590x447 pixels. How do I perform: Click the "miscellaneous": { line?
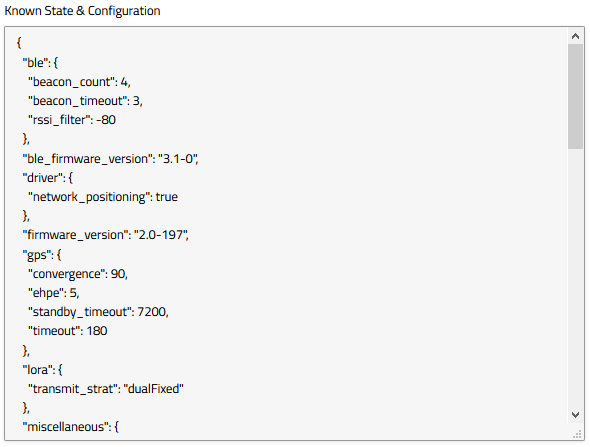tap(71, 427)
